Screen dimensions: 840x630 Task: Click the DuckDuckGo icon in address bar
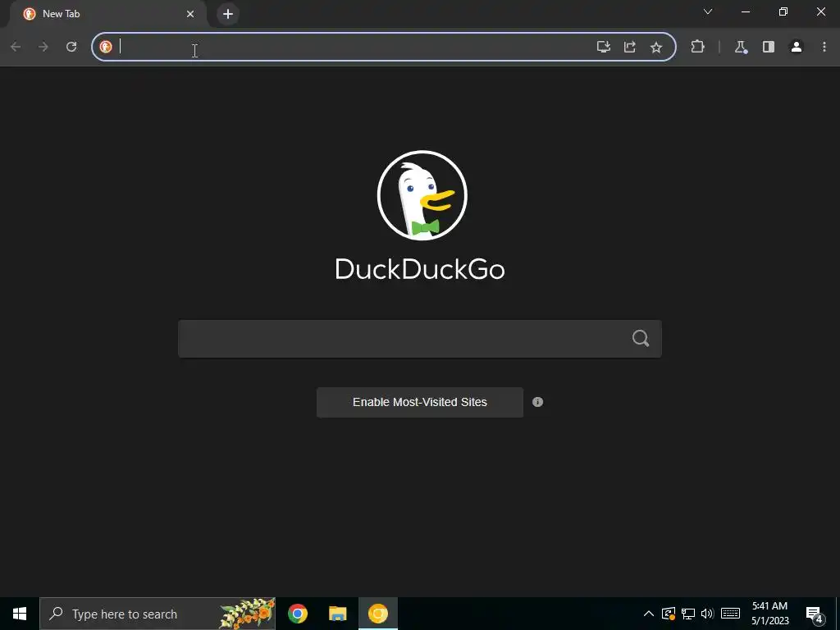(x=106, y=47)
